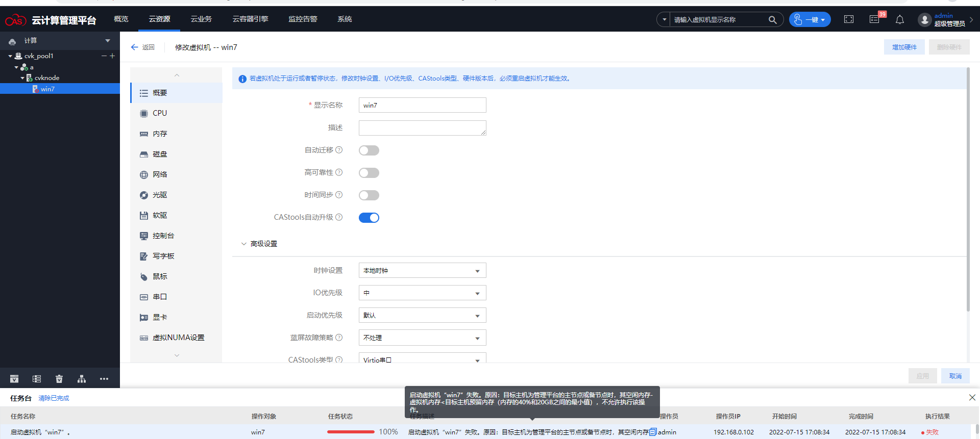Click the 增加硬件 button
Screen dimensions: 980x439
[904, 47]
